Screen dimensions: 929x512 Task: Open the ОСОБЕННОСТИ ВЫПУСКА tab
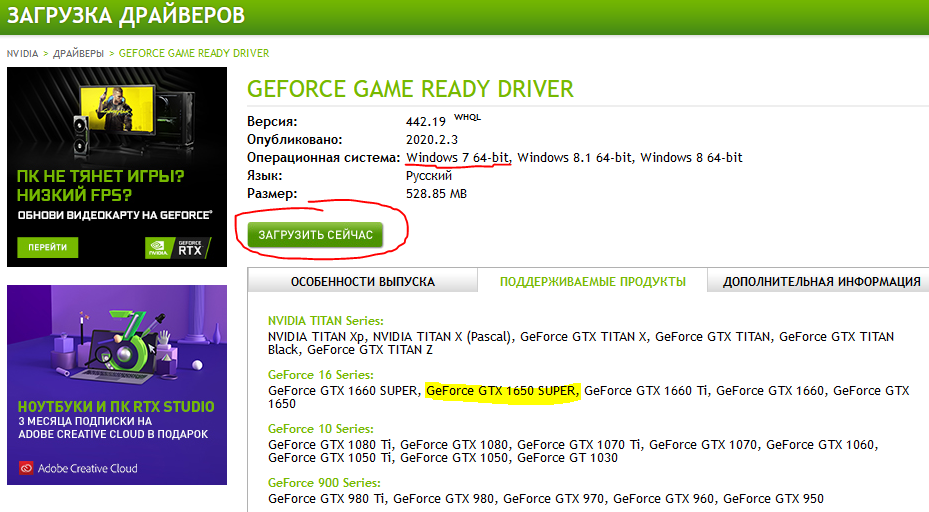(x=363, y=281)
